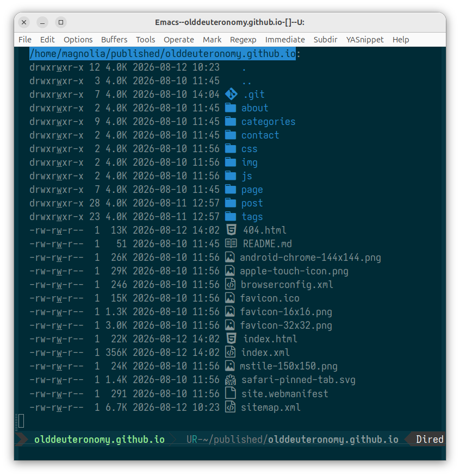Open the Buffers menu
Screen dimensions: 460x476
114,40
